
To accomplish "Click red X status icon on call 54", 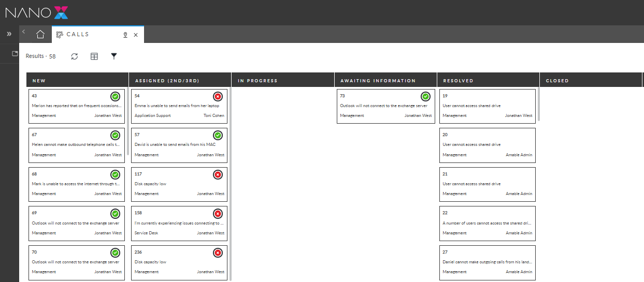I will click(218, 96).
